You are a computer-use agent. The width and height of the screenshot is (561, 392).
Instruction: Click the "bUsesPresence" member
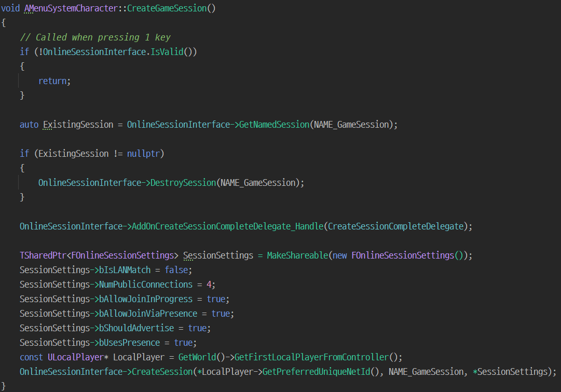pos(130,343)
